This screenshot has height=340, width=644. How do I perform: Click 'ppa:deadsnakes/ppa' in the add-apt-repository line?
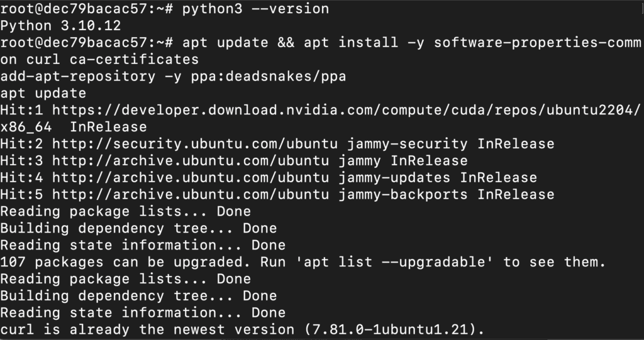click(268, 77)
